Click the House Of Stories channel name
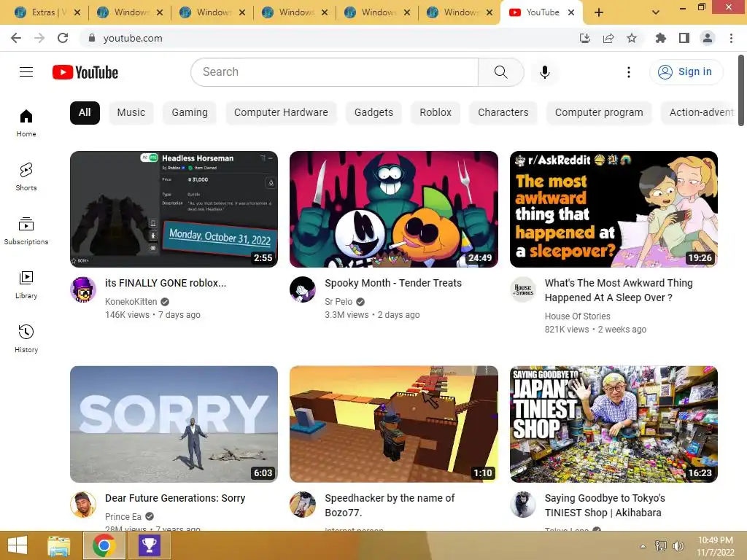Viewport: 747px width, 560px height. [x=578, y=316]
